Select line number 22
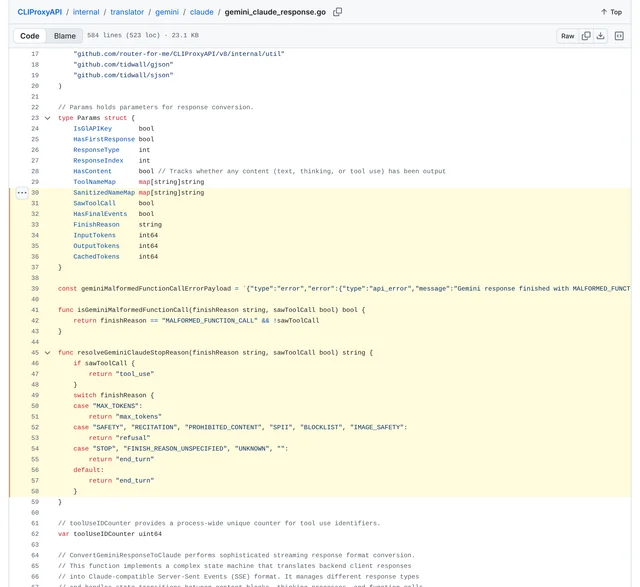The height and width of the screenshot is (587, 640). (x=35, y=107)
